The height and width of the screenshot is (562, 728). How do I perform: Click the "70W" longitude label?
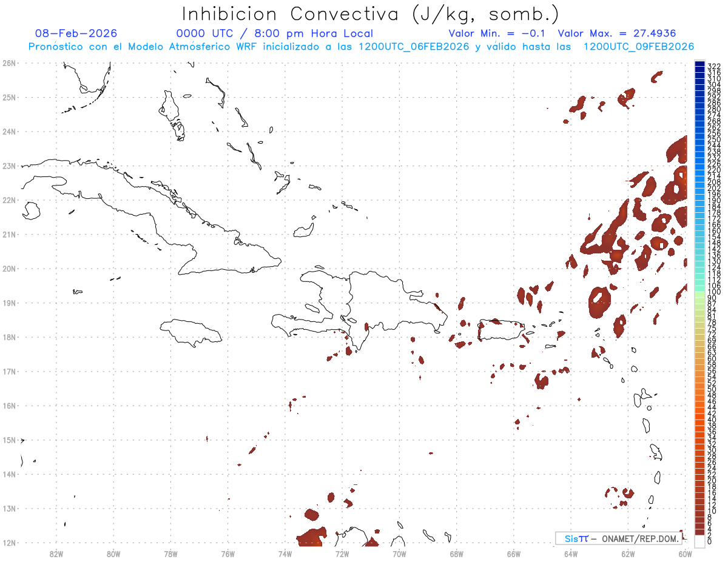click(399, 553)
